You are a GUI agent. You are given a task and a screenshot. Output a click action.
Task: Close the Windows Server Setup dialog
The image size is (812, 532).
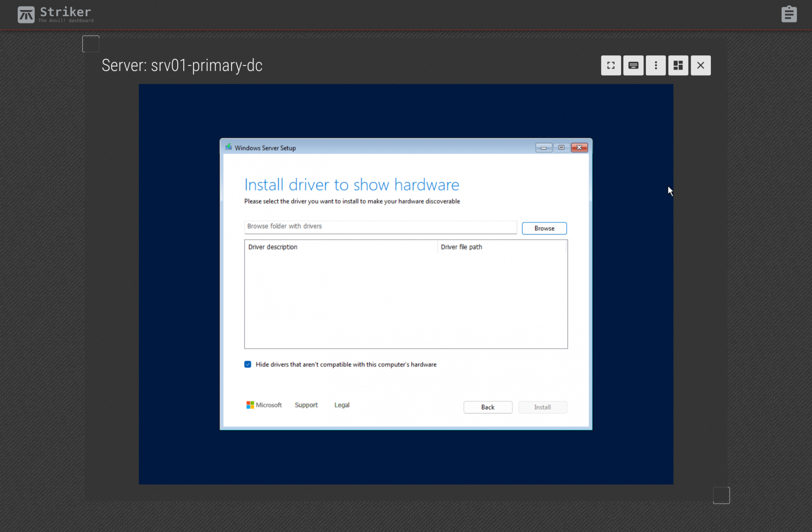pyautogui.click(x=579, y=148)
